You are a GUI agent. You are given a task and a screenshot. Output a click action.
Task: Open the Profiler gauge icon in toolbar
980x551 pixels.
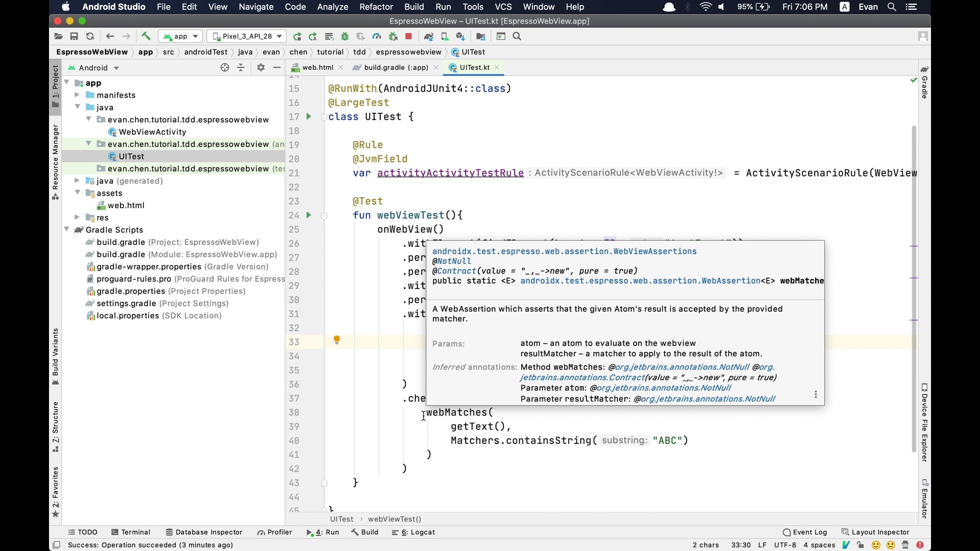(x=377, y=36)
